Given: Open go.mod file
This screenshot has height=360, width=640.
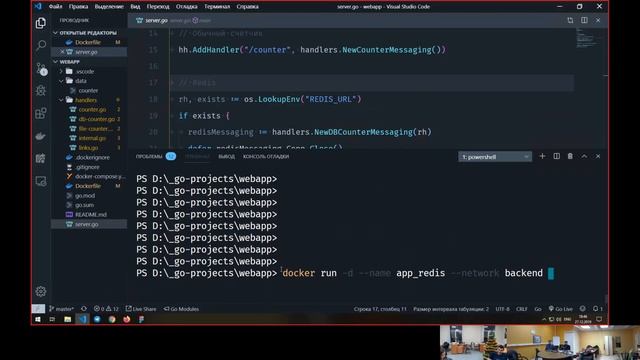Looking at the screenshot, I should [85, 196].
